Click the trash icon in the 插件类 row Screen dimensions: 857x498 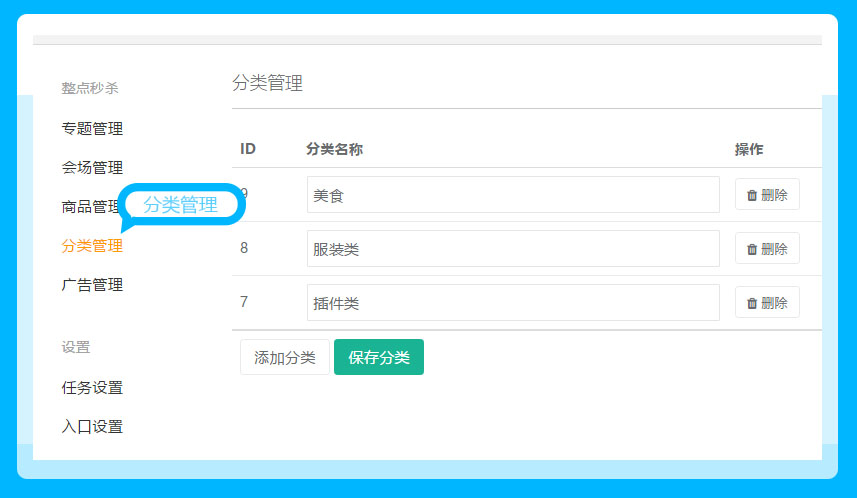click(x=752, y=303)
